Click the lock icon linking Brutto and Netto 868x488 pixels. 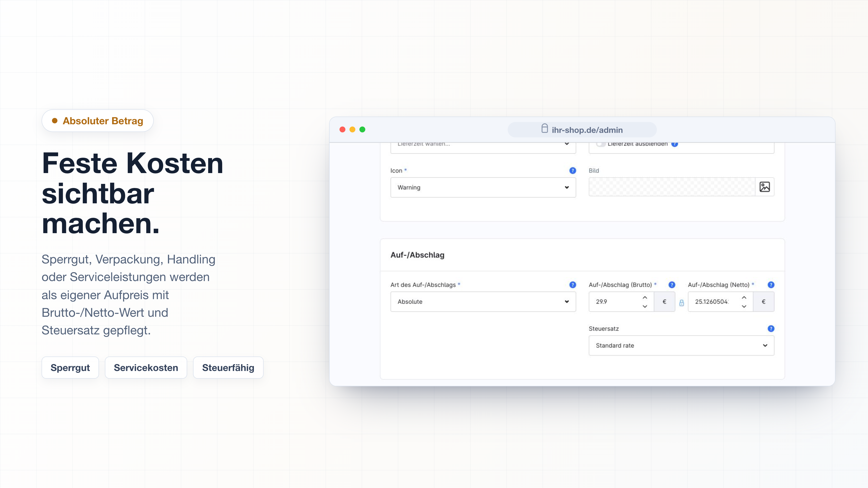point(681,303)
